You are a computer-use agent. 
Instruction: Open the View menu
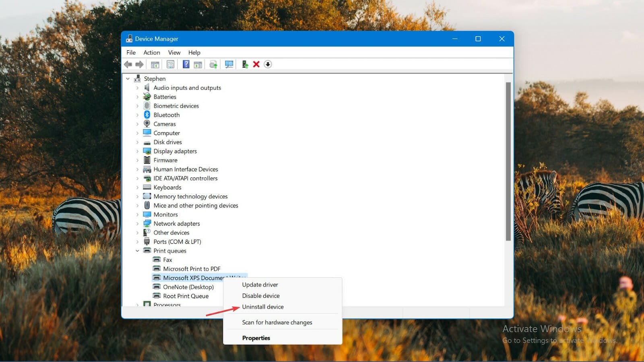pyautogui.click(x=174, y=52)
